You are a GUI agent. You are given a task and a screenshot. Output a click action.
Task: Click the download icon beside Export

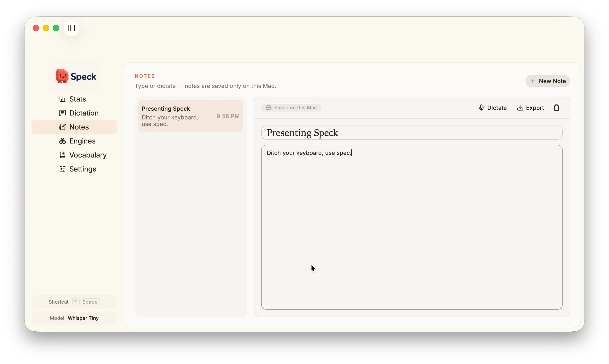point(520,108)
